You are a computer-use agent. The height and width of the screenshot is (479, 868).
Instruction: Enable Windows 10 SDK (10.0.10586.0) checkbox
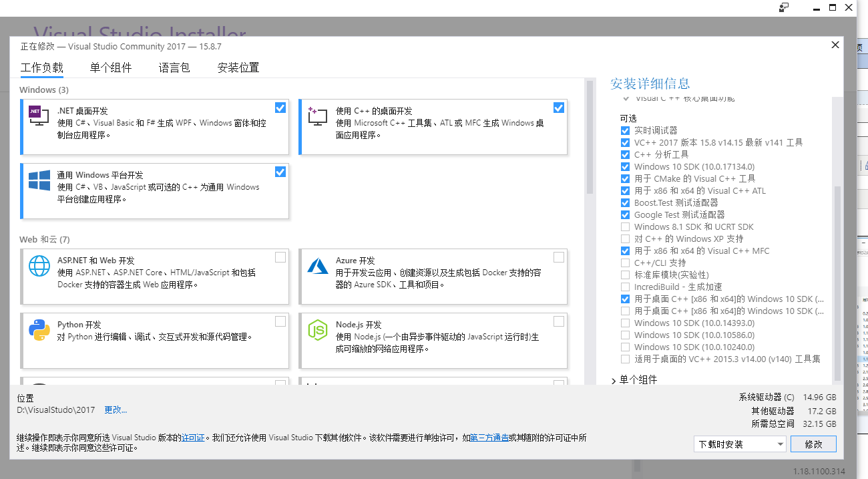pos(625,335)
